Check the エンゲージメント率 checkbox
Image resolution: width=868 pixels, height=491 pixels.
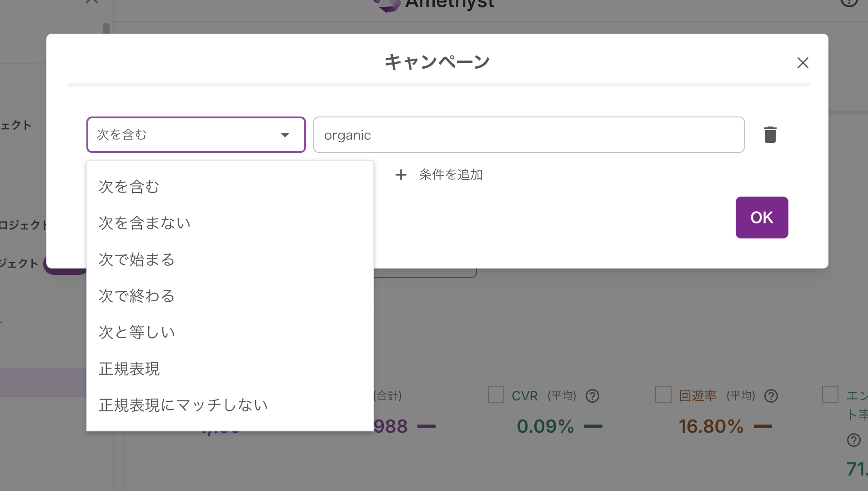pos(831,395)
